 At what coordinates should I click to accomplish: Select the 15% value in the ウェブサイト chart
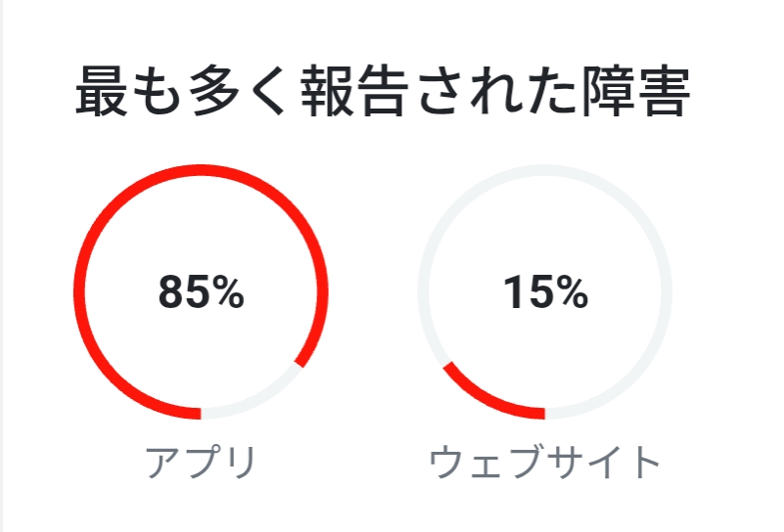(545, 292)
